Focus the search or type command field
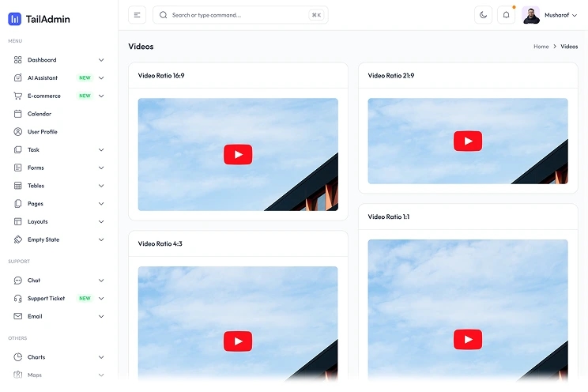The width and height of the screenshot is (588, 392). [240, 15]
